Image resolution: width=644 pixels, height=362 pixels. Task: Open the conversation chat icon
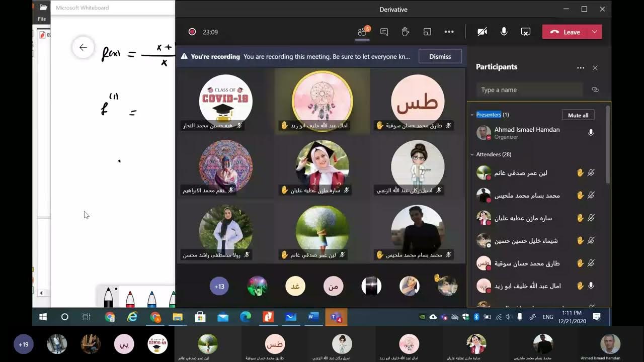tap(384, 32)
